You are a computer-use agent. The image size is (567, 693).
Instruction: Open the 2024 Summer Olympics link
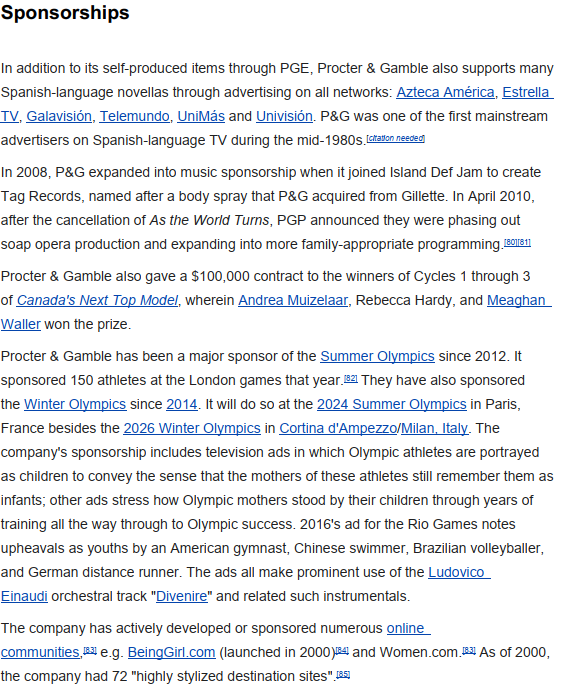(392, 404)
